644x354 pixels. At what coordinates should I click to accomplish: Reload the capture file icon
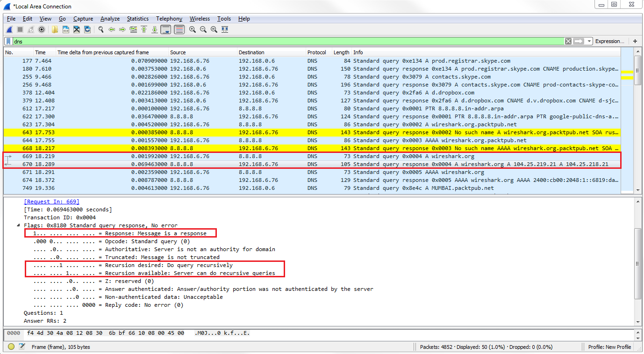pyautogui.click(x=87, y=29)
